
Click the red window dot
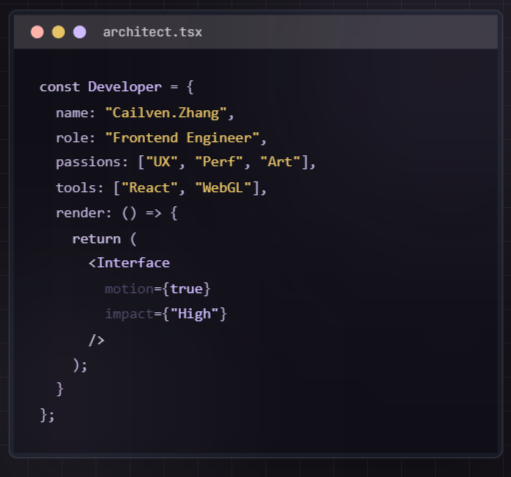(37, 32)
